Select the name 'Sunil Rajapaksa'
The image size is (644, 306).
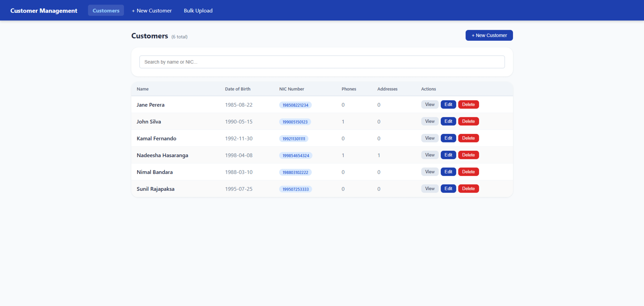point(155,189)
